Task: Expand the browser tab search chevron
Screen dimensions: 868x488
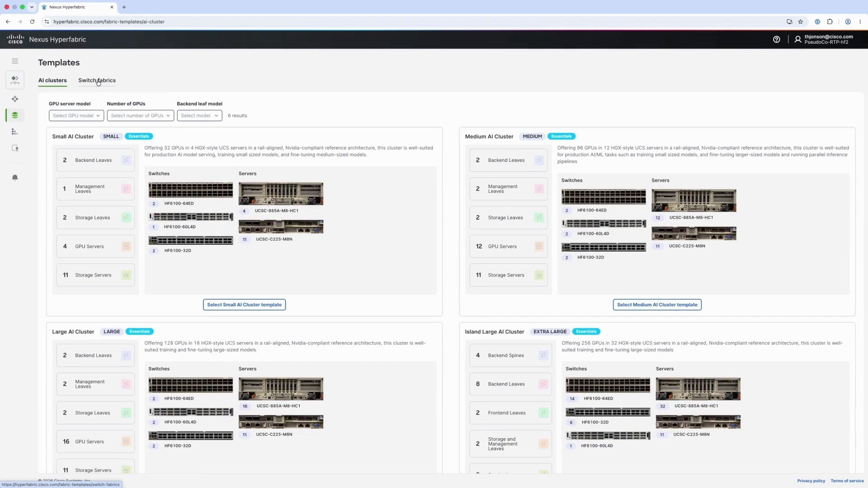Action: (32, 7)
